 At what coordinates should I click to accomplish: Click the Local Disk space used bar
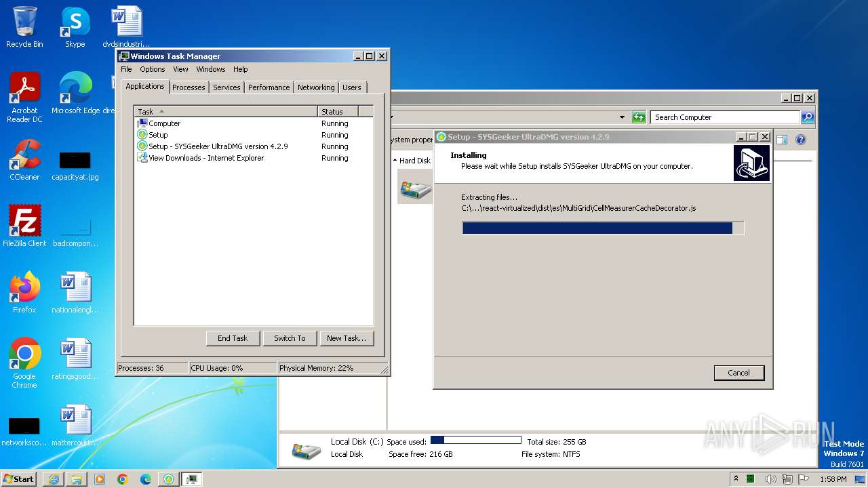[476, 441]
